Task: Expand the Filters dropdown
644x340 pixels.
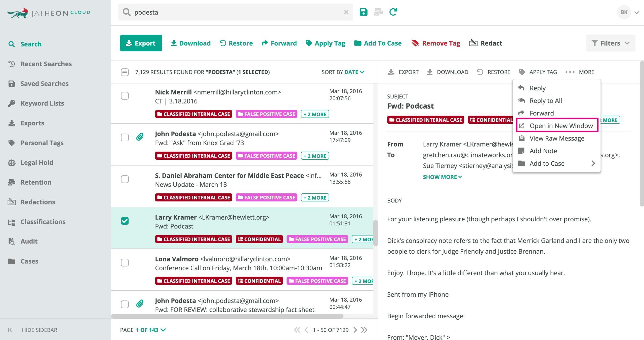Action: [610, 43]
